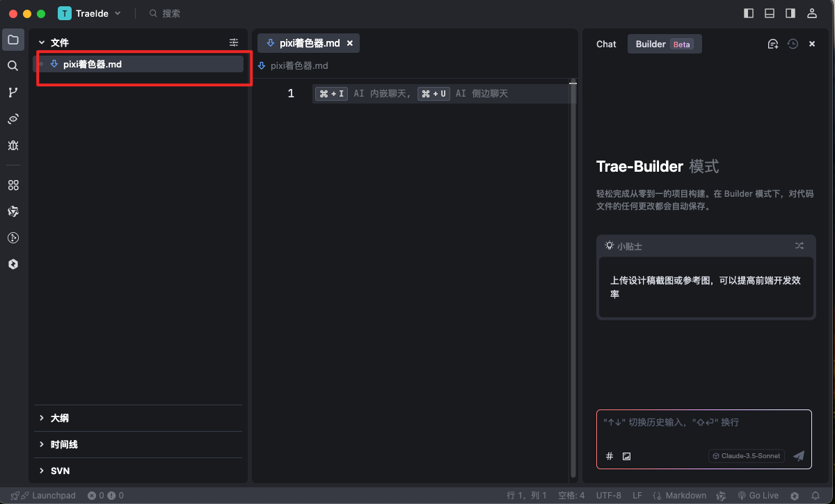
Task: Select pixi着色器.md in the file tree
Action: [x=138, y=64]
